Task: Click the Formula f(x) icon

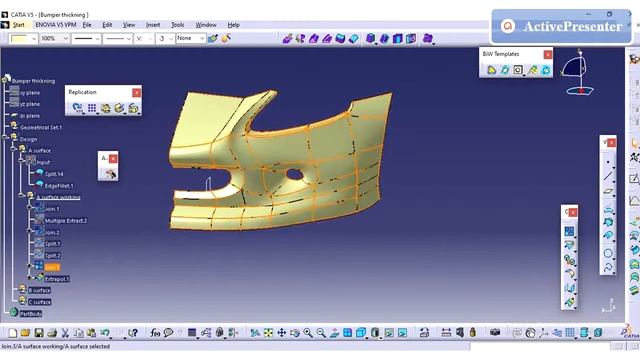Action: click(x=155, y=333)
